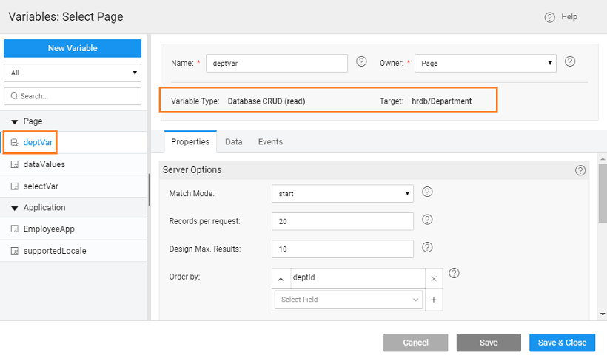Click the New Variable button
607x364 pixels.
click(73, 48)
